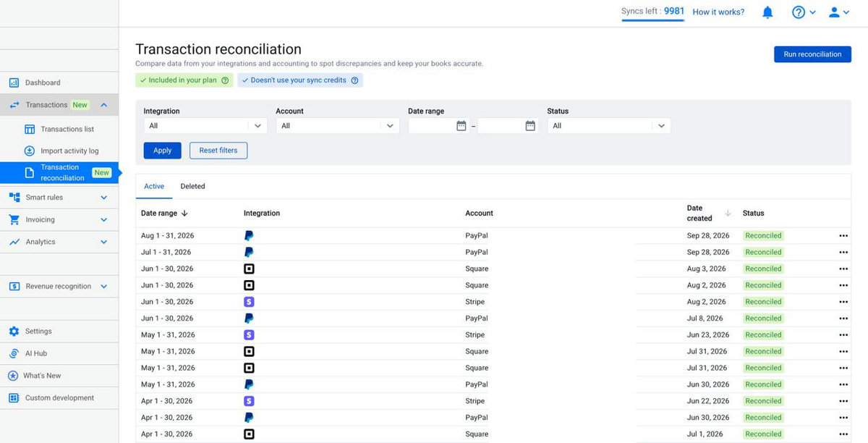Click the Run reconciliation button
The image size is (868, 443).
coord(812,54)
